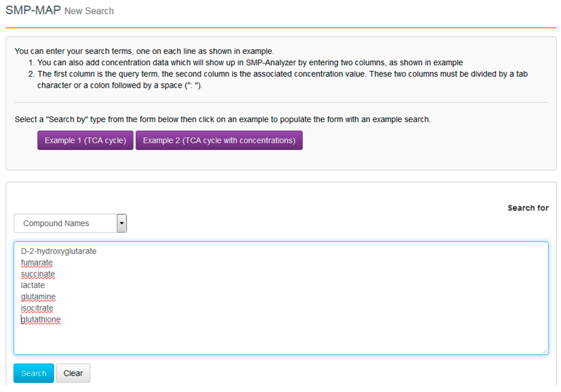Click 'D-2-hydroxyglutarate' line in text area
Screen dimensions: 561x392
click(x=59, y=251)
